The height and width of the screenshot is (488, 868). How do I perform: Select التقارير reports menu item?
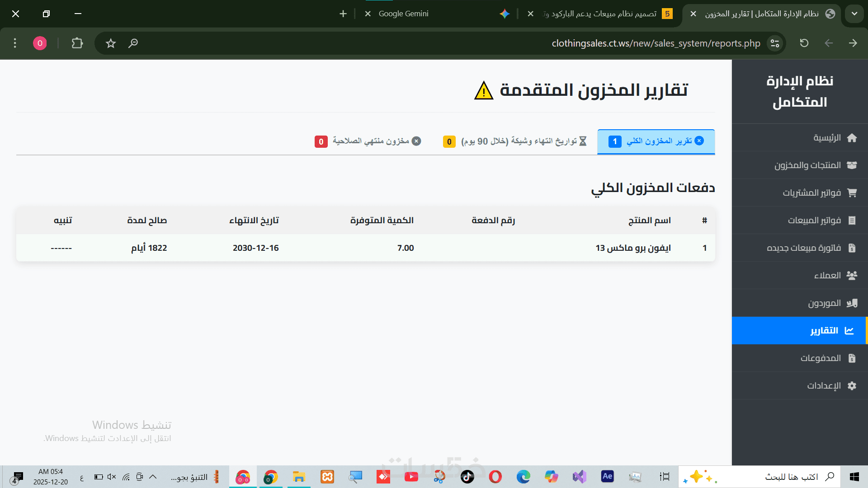[x=824, y=331]
